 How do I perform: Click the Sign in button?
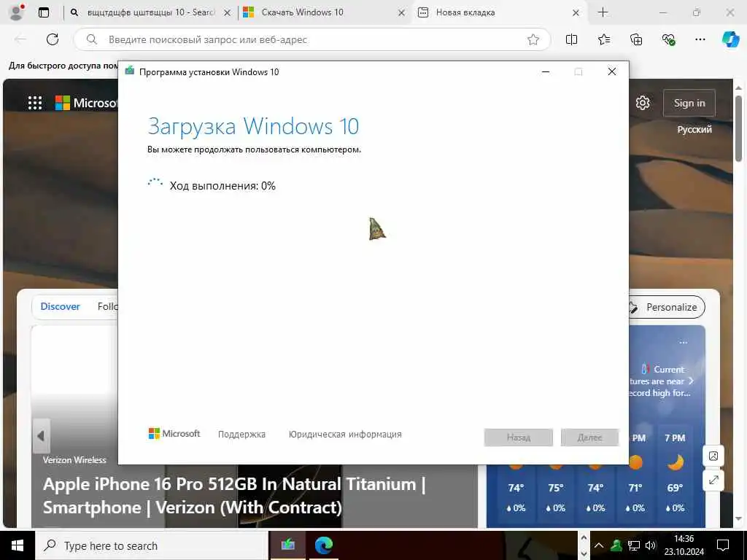tap(689, 103)
